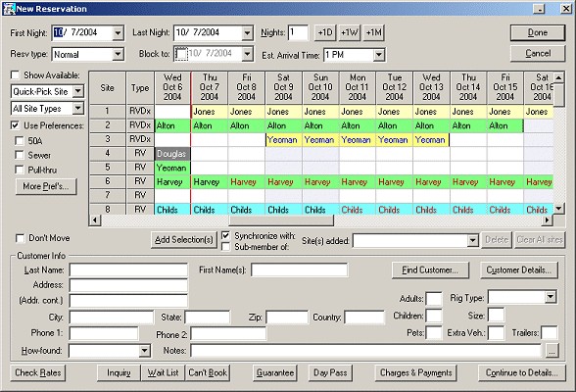Screen dimensions: 576x392
Task: Open the Resv type dropdown
Action: 118,54
